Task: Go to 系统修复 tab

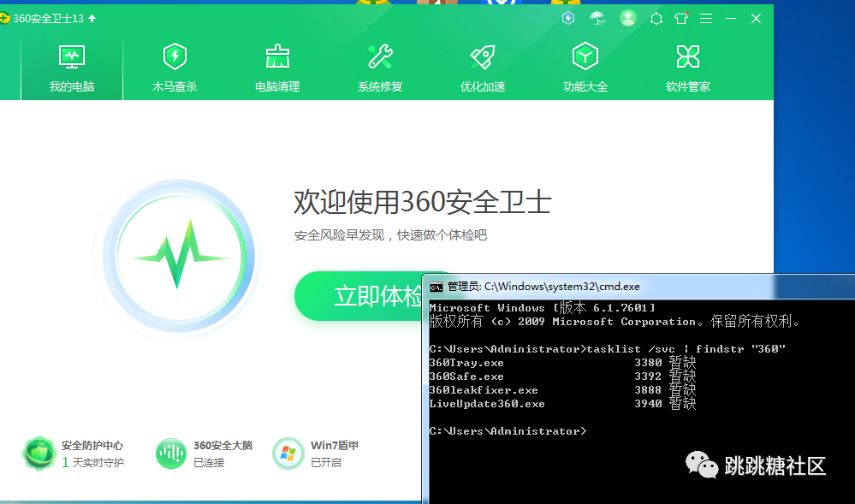Action: tap(379, 68)
